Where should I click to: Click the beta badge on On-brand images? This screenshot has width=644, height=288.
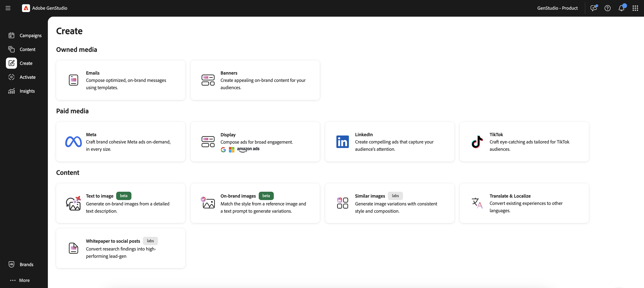(266, 196)
